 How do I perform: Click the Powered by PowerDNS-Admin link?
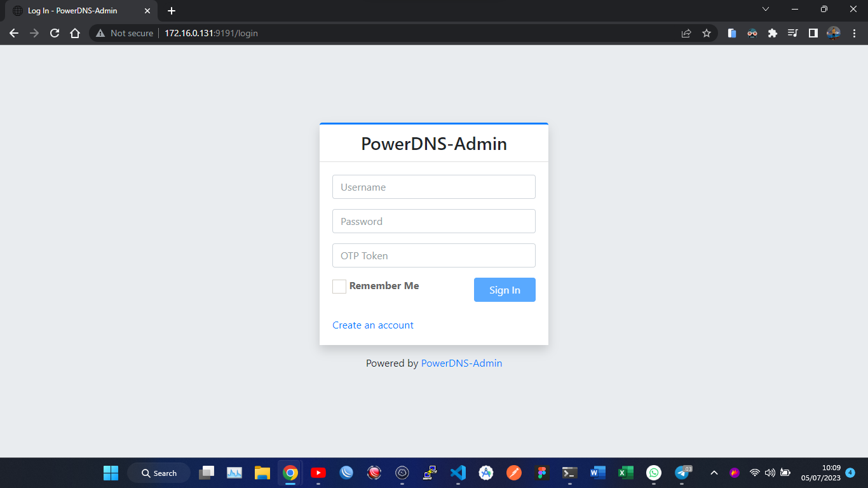click(461, 363)
